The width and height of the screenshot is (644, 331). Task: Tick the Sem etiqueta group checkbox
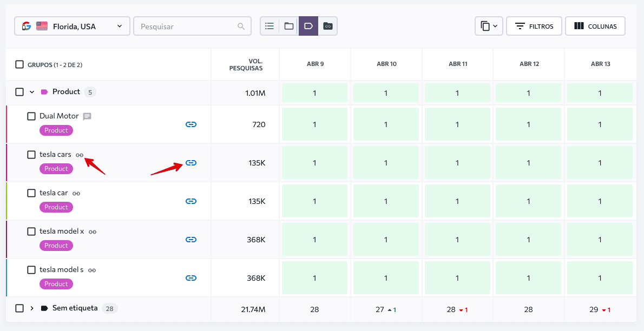(19, 308)
